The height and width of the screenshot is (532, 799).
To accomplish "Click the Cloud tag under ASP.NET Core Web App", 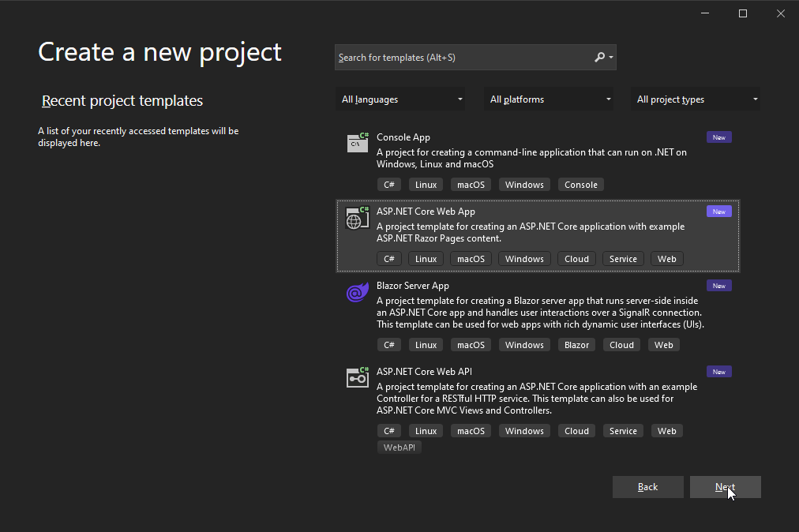I will click(576, 259).
